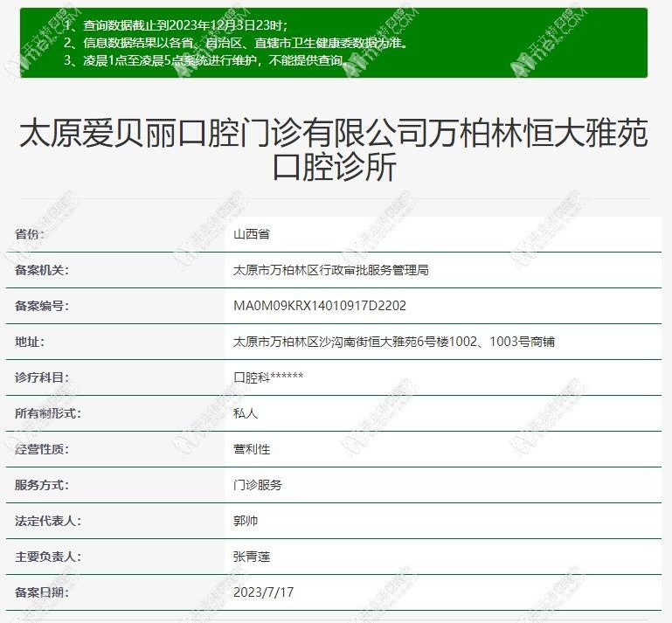This screenshot has width=672, height=623.
Task: Select the 备案机关 row label
Action: point(41,270)
